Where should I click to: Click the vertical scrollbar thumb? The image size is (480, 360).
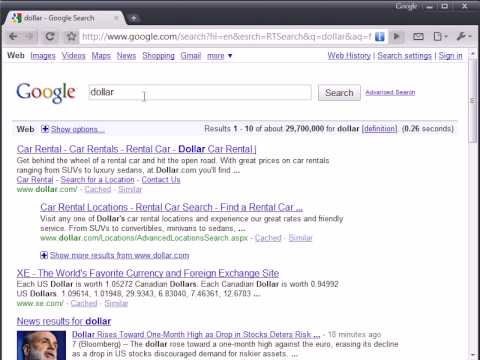click(472, 100)
